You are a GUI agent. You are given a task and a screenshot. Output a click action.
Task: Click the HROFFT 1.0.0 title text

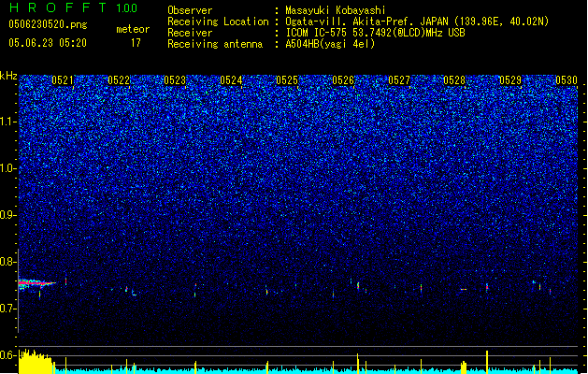pos(74,7)
